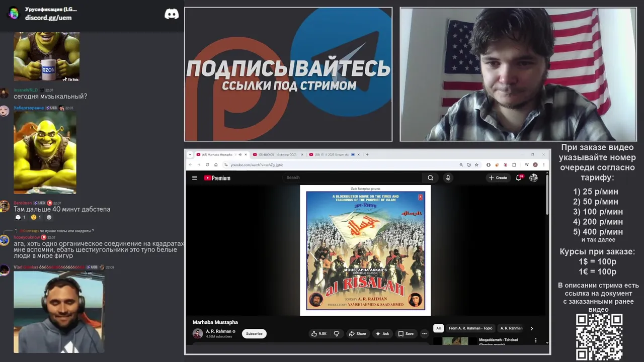
Task: Click the Marhaba Mustapha video title
Action: 215,322
